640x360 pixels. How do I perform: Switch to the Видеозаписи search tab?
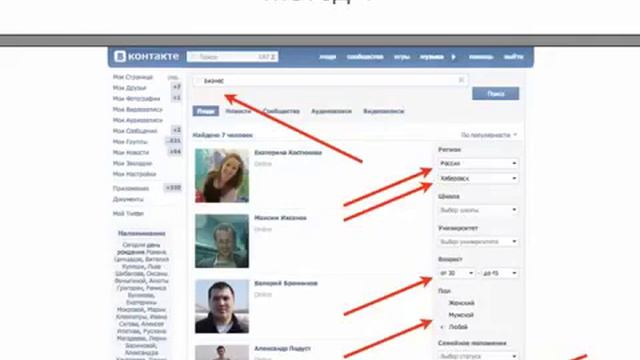pos(384,111)
